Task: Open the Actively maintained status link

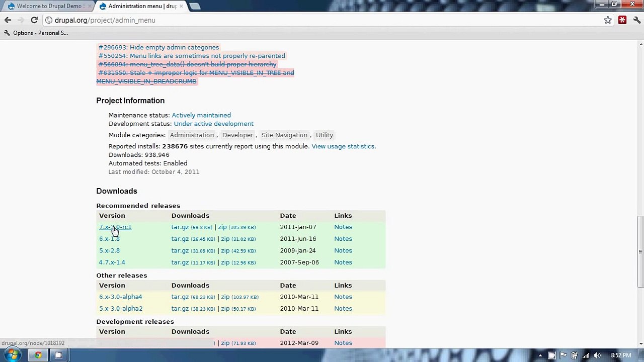Action: tap(201, 115)
